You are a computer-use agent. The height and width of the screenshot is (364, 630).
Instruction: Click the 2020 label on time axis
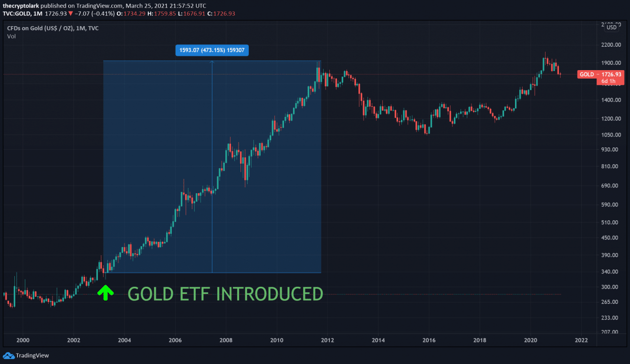tap(531, 340)
